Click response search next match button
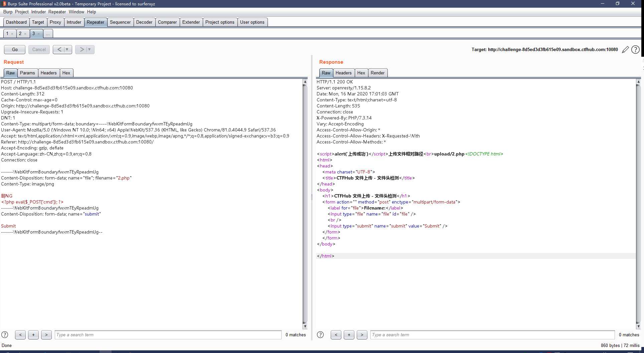 click(x=362, y=335)
